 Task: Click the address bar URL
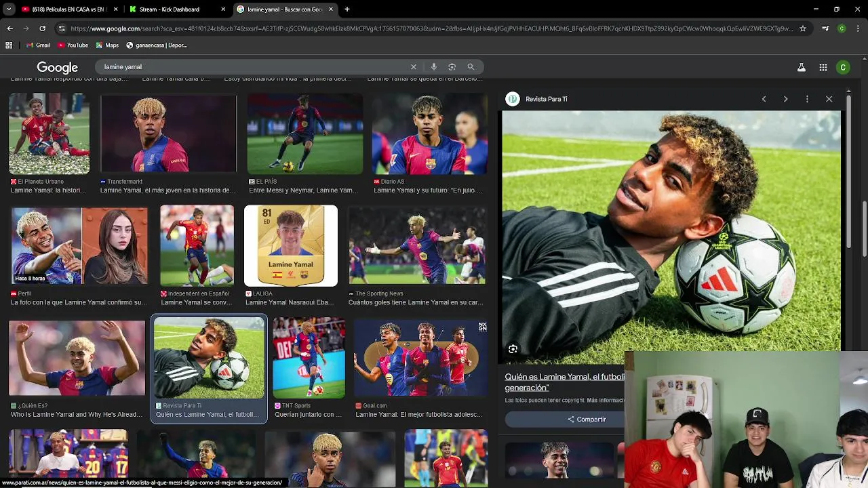click(x=431, y=28)
